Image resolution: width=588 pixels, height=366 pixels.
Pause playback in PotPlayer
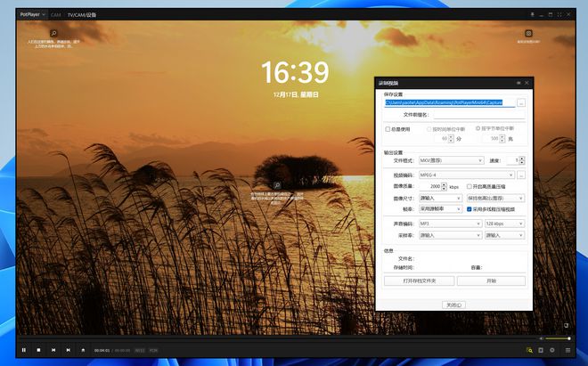point(24,350)
